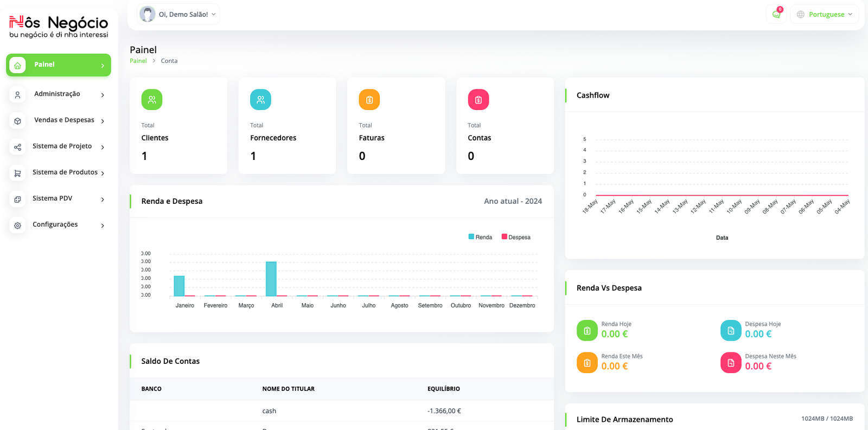Click the green Total Clientes icon

(x=152, y=100)
